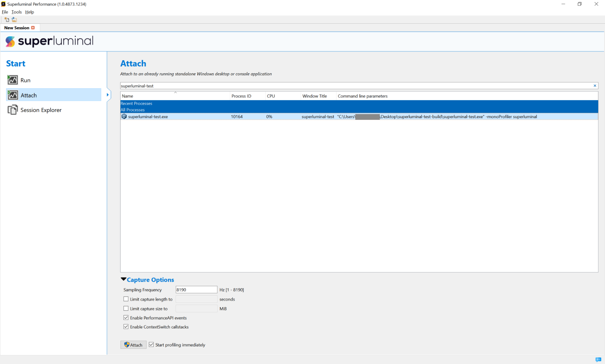This screenshot has height=364, width=605.
Task: Open Session Explorer from sidebar icon
Action: point(12,110)
